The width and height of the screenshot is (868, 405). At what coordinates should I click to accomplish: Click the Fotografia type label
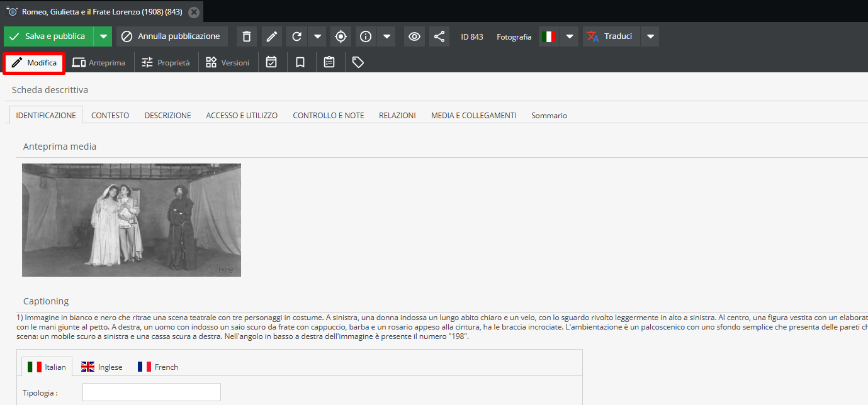pyautogui.click(x=514, y=37)
